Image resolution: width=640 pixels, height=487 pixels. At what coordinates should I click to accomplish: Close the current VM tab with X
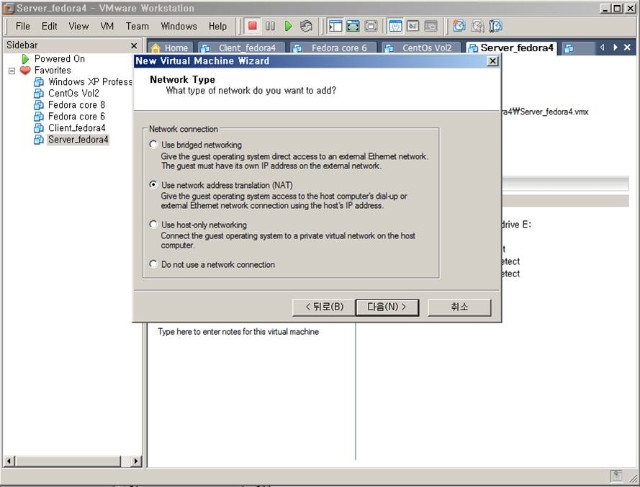(x=627, y=47)
